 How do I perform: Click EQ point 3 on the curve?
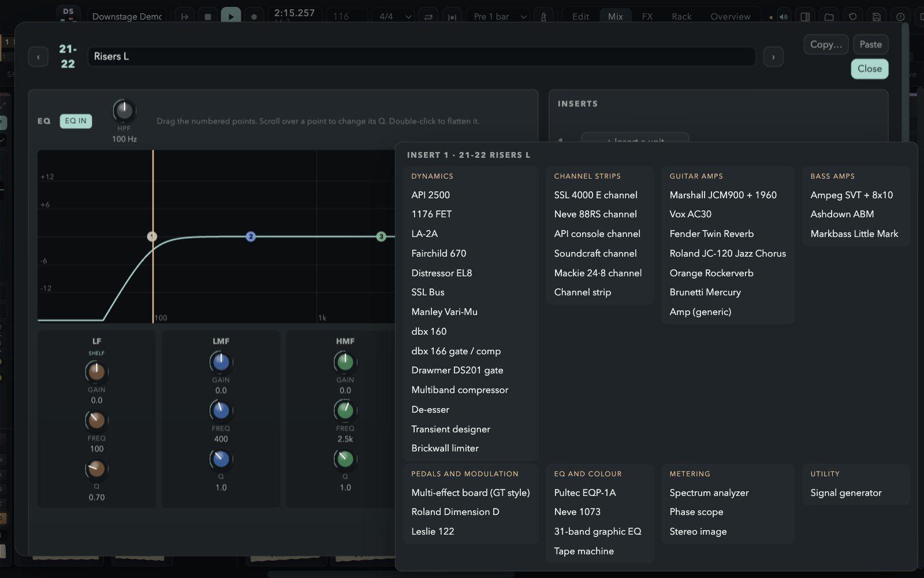[381, 236]
